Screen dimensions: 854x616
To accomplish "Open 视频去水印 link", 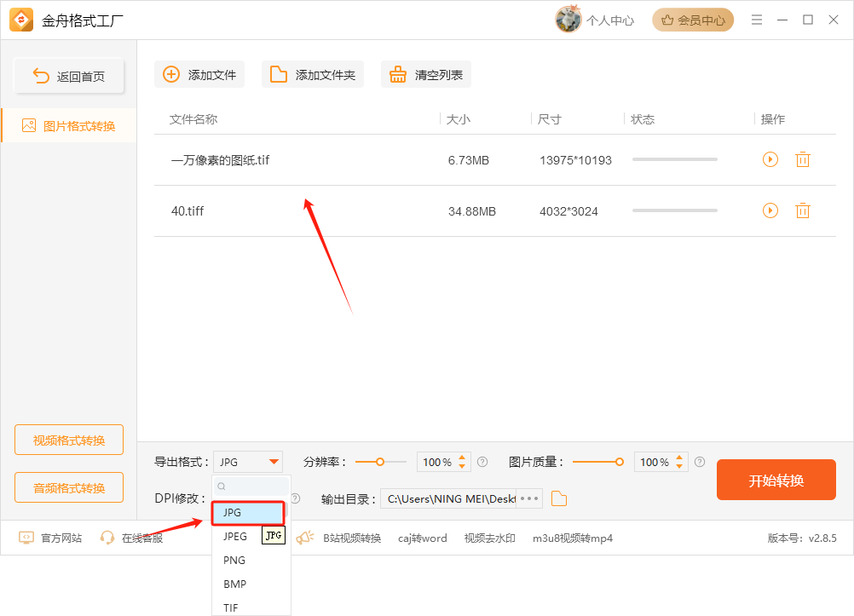I will click(x=489, y=538).
